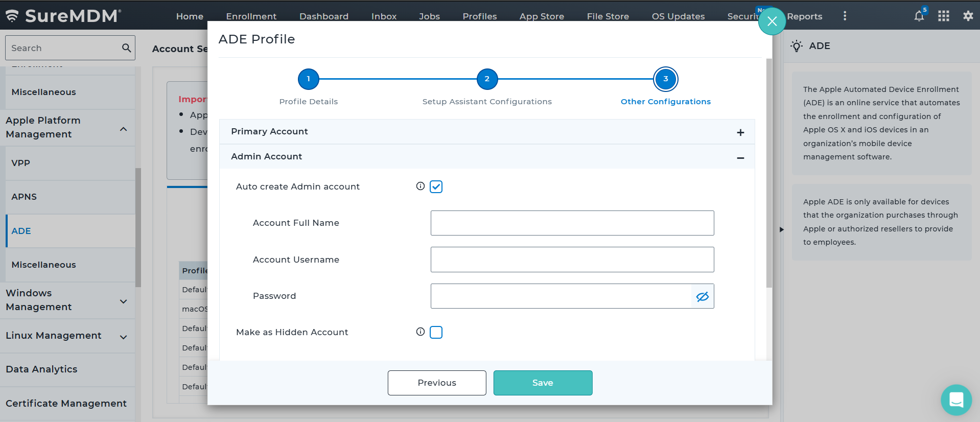Screen dimensions: 980x422
Task: Click the Account Full Name field
Action: 572,223
